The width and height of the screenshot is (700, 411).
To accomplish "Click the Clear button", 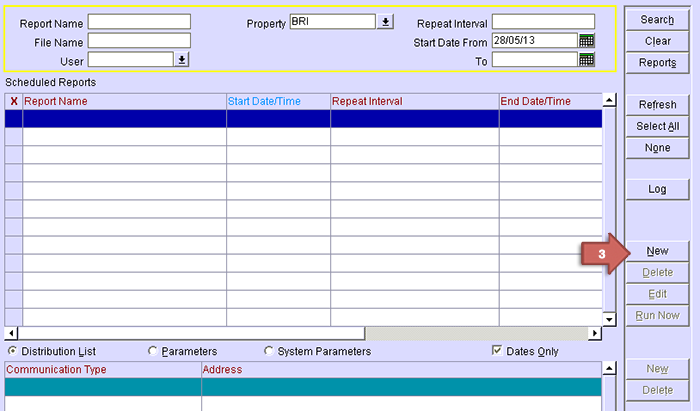I will tap(657, 41).
